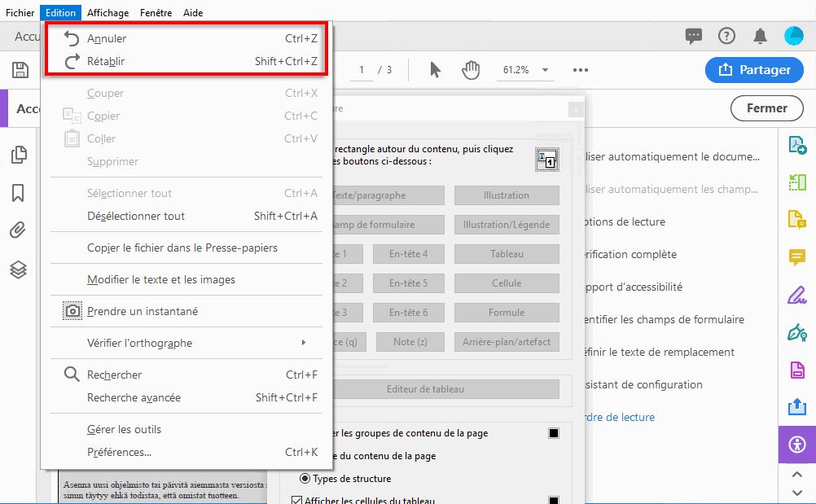The image size is (816, 504).
Task: Click the Formule button
Action: pyautogui.click(x=507, y=313)
